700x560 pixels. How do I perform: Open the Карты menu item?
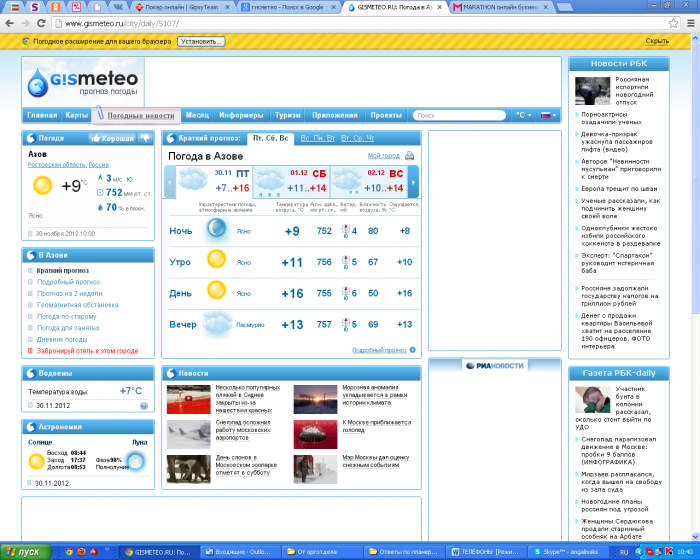76,115
